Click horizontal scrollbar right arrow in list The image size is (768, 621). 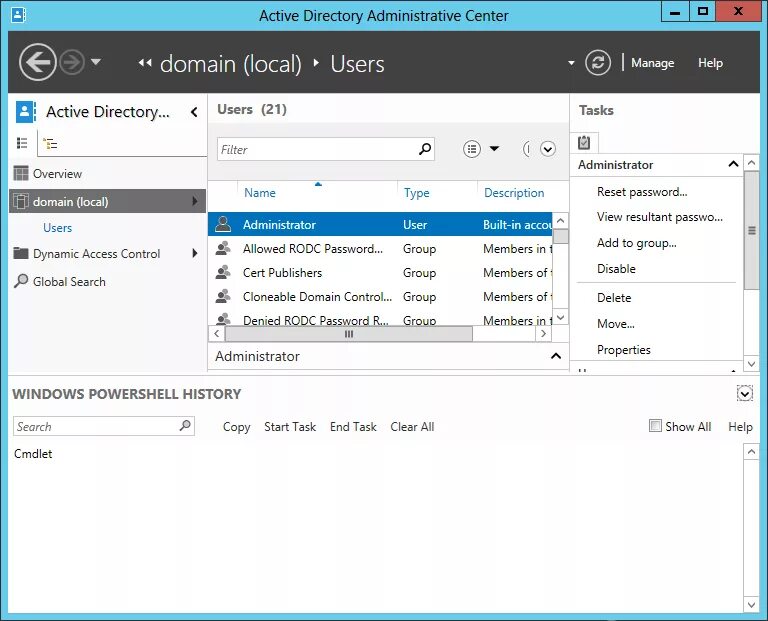[543, 334]
